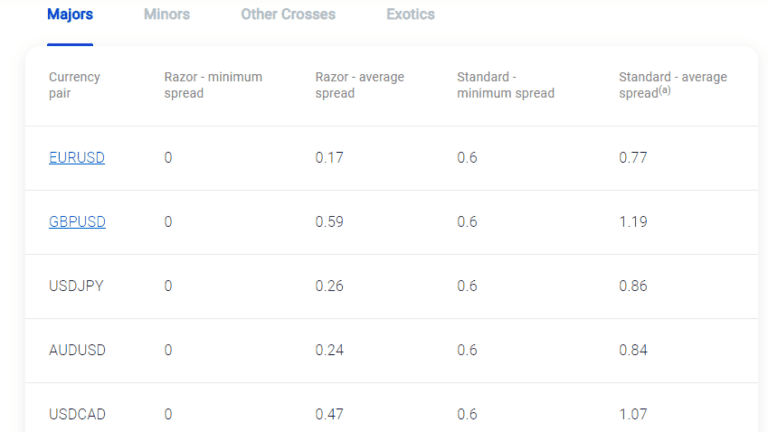
Task: Click the USDJPY currency pair cell
Action: coord(76,286)
